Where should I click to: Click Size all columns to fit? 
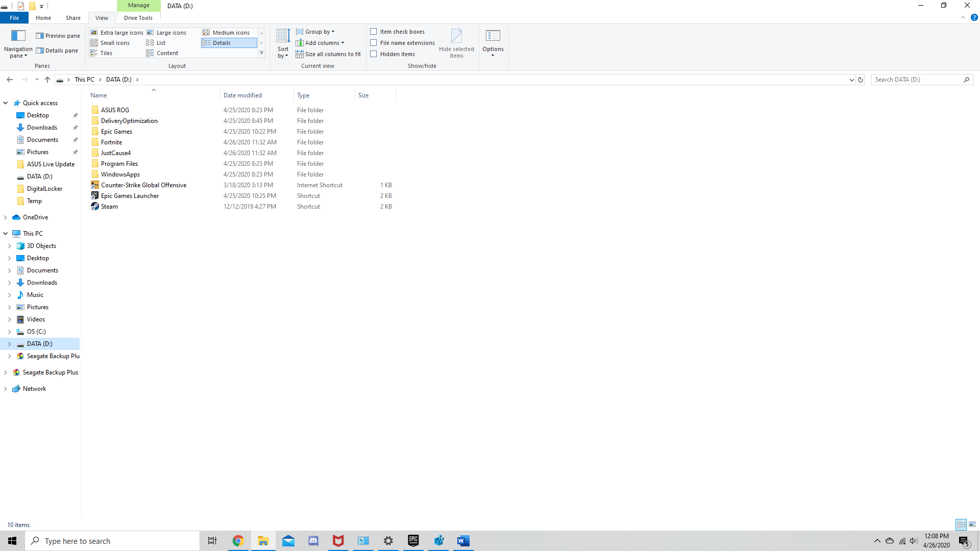click(328, 54)
